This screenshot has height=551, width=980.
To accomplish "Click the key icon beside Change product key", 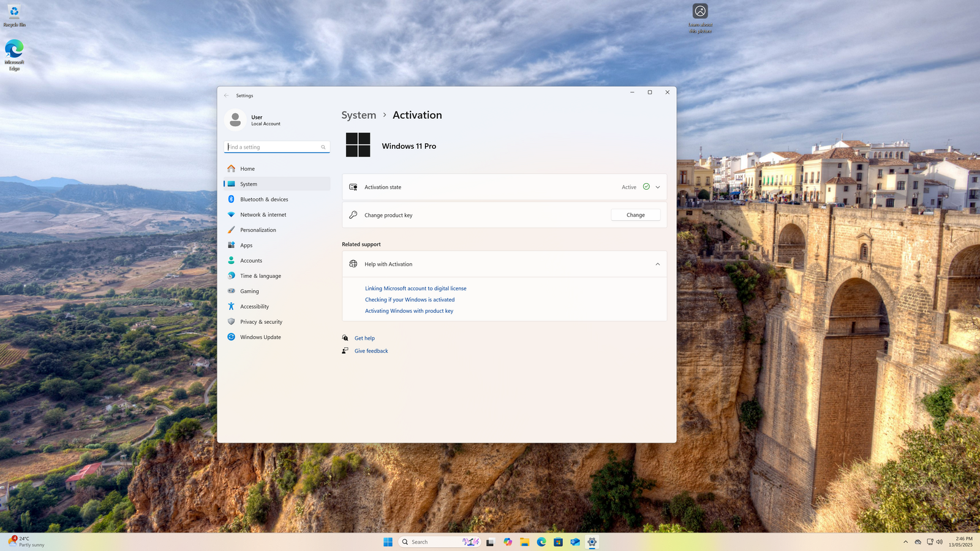I will [353, 215].
